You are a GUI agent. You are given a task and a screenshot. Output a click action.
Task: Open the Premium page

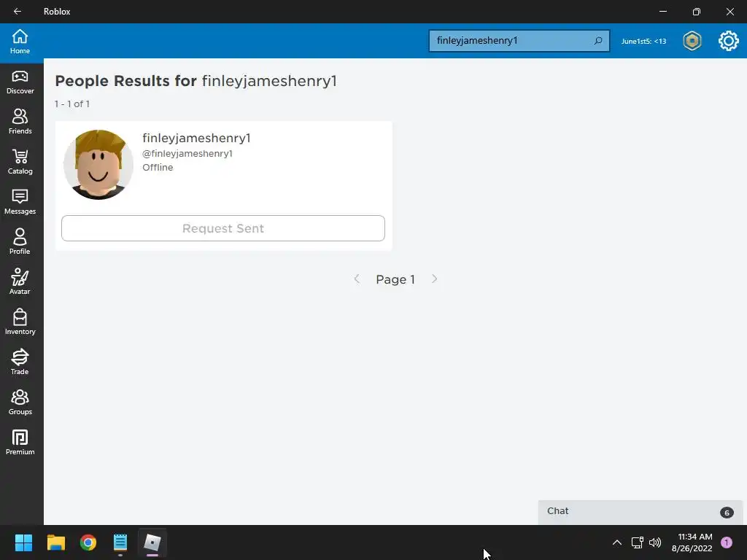[20, 443]
